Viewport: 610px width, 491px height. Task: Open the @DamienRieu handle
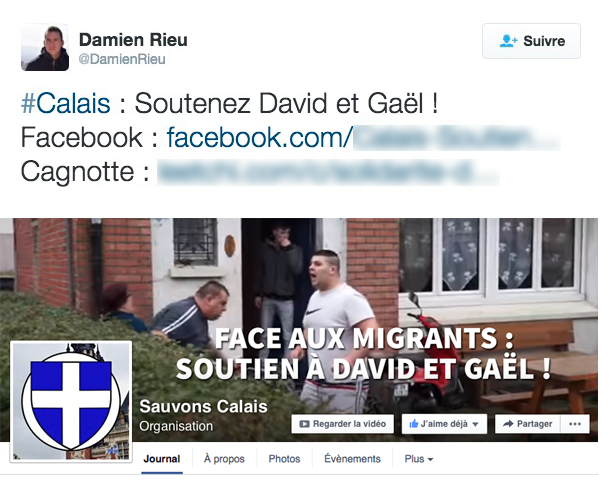pos(122,59)
